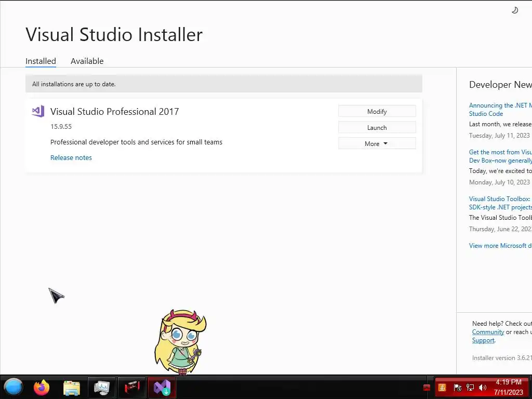Open File Explorer from the taskbar
The width and height of the screenshot is (532, 399).
coord(72,388)
